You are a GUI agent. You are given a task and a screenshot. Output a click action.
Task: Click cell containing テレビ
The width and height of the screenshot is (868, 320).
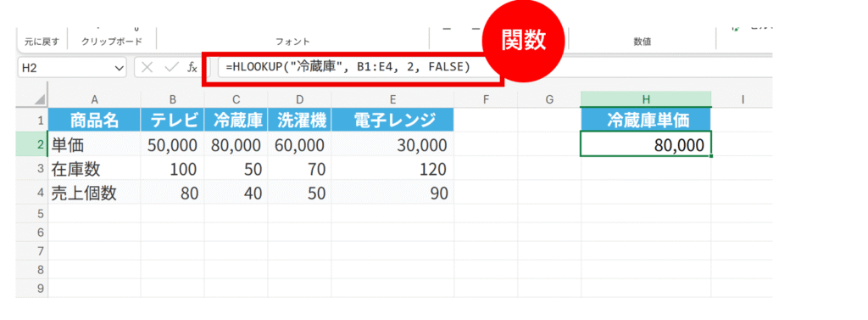[173, 120]
